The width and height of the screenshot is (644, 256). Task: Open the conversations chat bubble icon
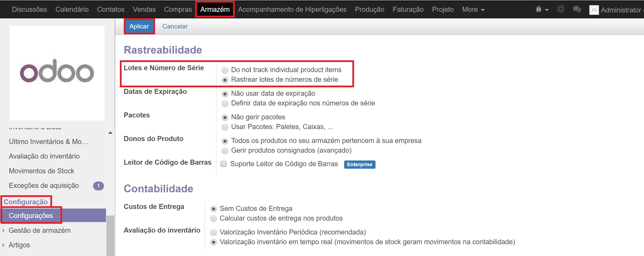[577, 9]
